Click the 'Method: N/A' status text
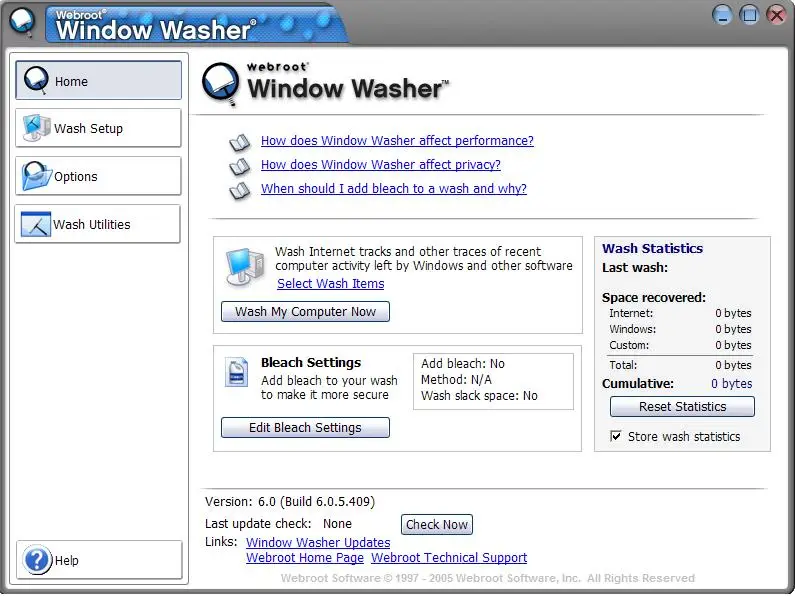Viewport: 795px width, 596px height. click(x=456, y=380)
